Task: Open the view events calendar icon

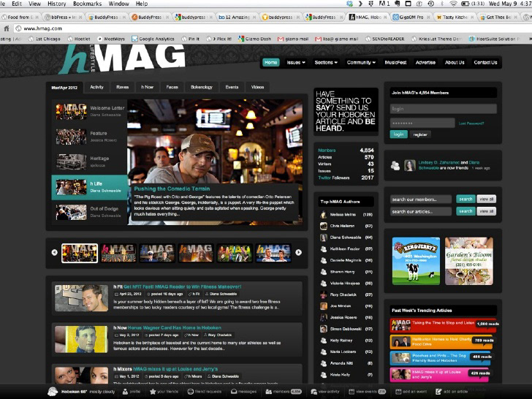Action: [351, 392]
